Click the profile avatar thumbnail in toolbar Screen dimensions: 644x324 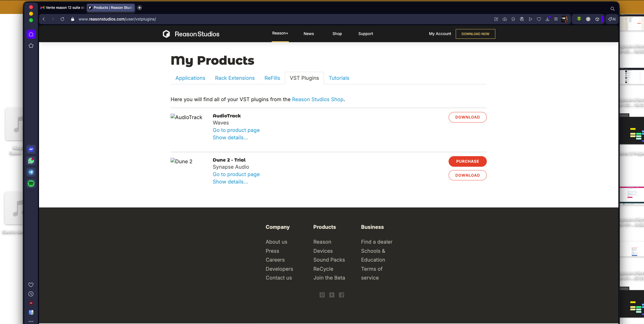coord(565,19)
